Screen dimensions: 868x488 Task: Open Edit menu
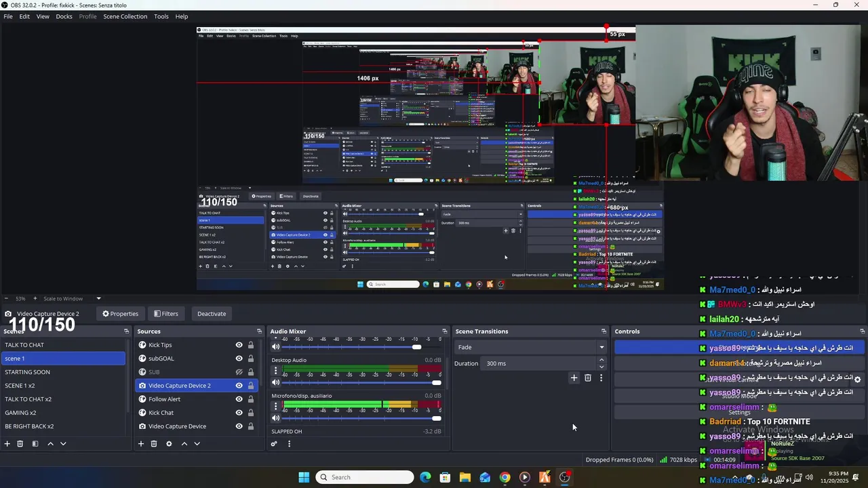click(x=24, y=16)
